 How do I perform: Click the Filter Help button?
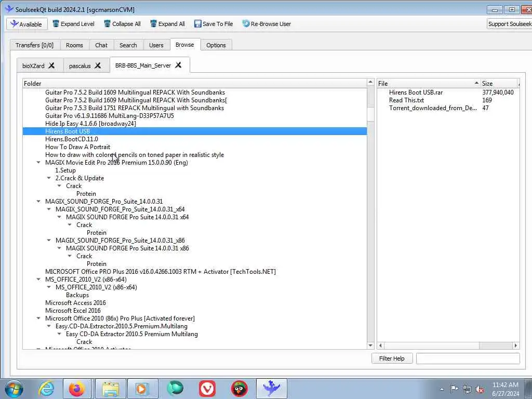click(x=392, y=358)
